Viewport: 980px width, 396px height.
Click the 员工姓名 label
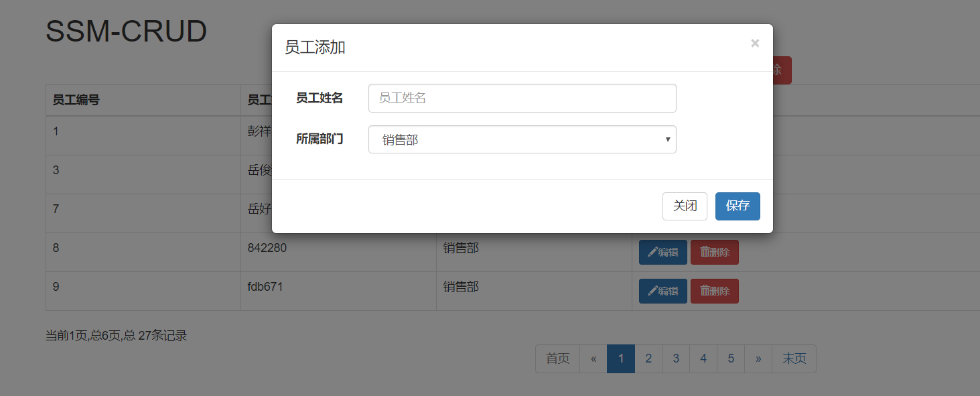(x=320, y=98)
